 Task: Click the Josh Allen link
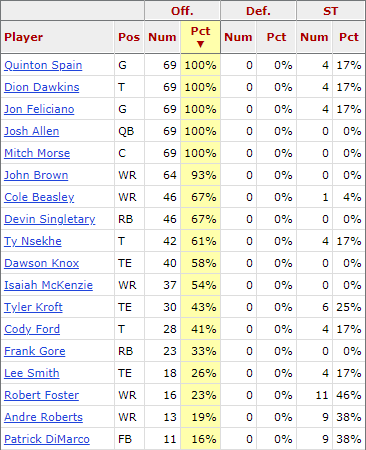32,131
